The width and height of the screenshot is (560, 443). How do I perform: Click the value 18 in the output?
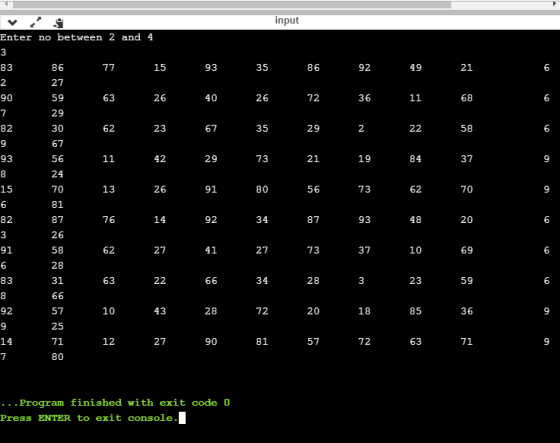(364, 311)
